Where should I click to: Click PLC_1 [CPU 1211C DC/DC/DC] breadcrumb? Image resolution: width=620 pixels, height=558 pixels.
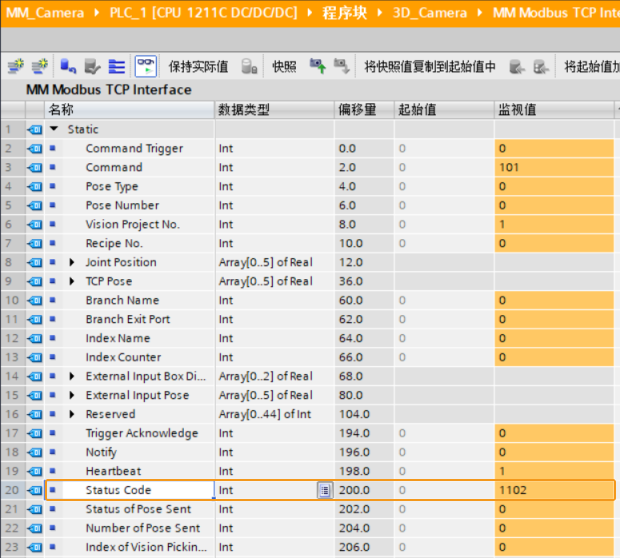coord(203,13)
